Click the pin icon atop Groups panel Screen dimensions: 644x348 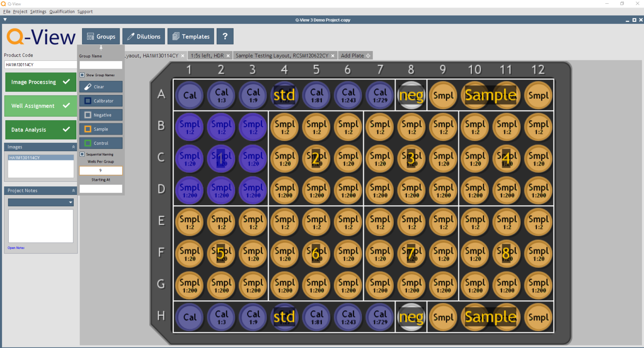[x=101, y=48]
